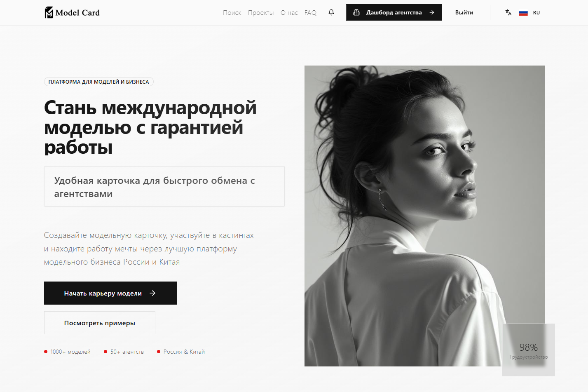The height and width of the screenshot is (392, 588).
Task: Click the agency dashboard clipboard icon
Action: click(x=356, y=12)
